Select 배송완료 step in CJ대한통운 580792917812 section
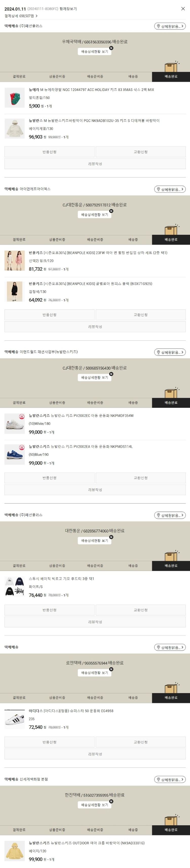This screenshot has height=868, width=190. click(x=171, y=240)
